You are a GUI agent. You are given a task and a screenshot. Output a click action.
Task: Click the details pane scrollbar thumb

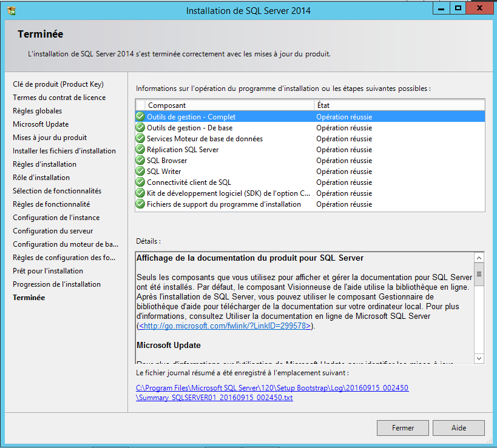click(x=479, y=274)
